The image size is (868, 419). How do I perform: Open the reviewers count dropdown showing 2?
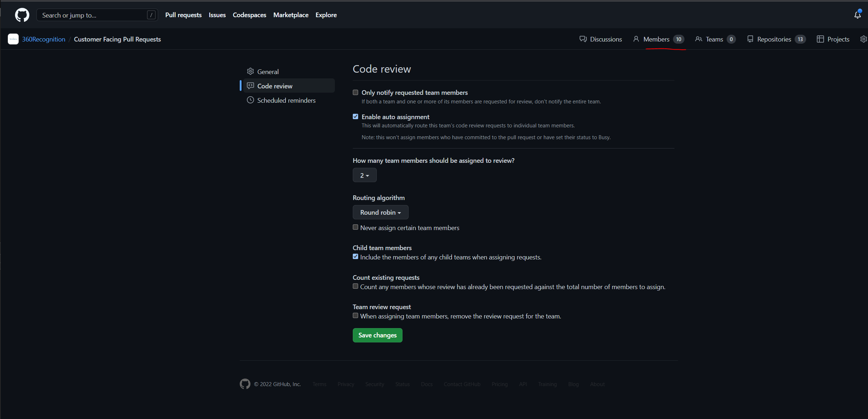pyautogui.click(x=365, y=175)
